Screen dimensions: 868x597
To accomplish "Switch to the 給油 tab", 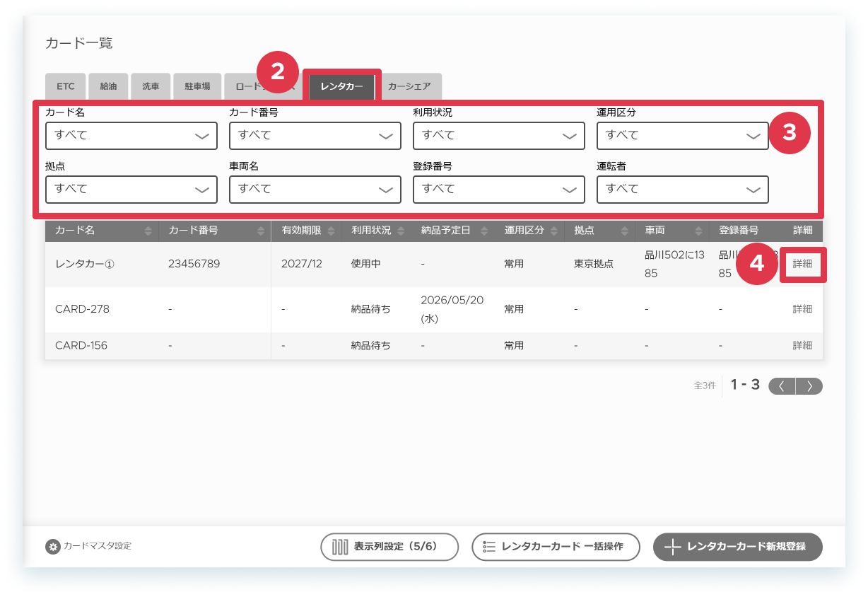I will 108,86.
